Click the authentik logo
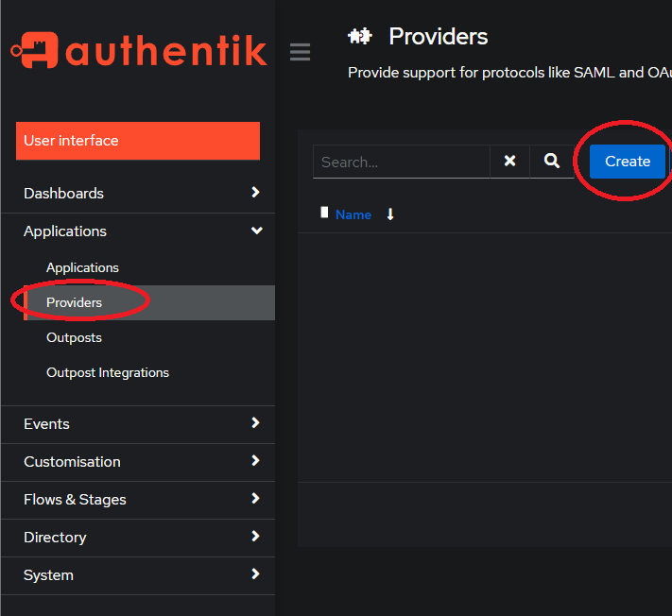Screen dimensions: 672x616 coord(138,50)
